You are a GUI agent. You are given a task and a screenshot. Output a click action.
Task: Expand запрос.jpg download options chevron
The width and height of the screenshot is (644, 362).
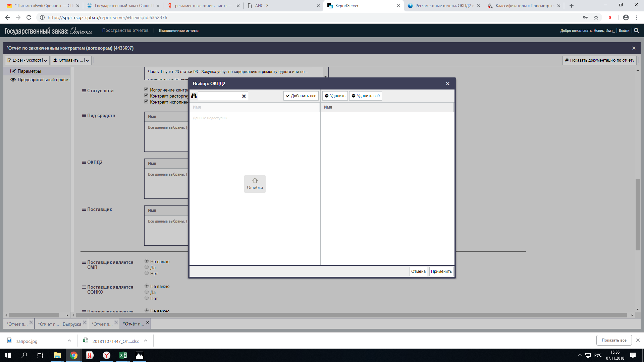pos(69,341)
